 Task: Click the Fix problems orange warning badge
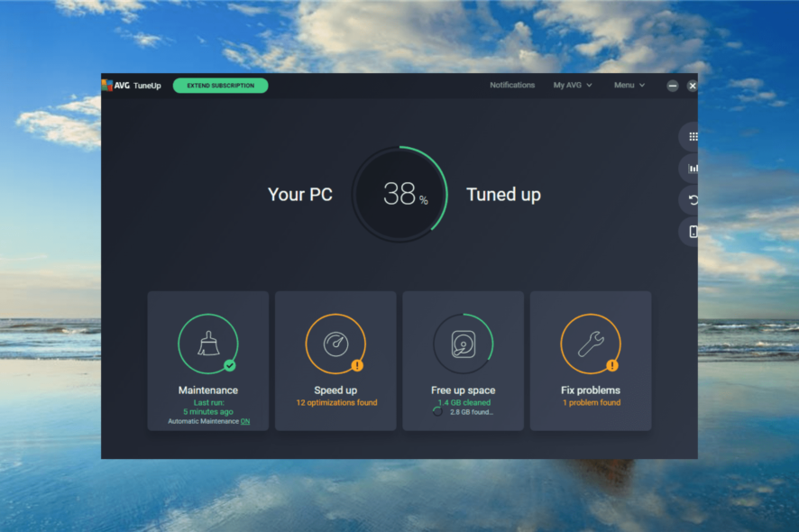click(x=612, y=365)
